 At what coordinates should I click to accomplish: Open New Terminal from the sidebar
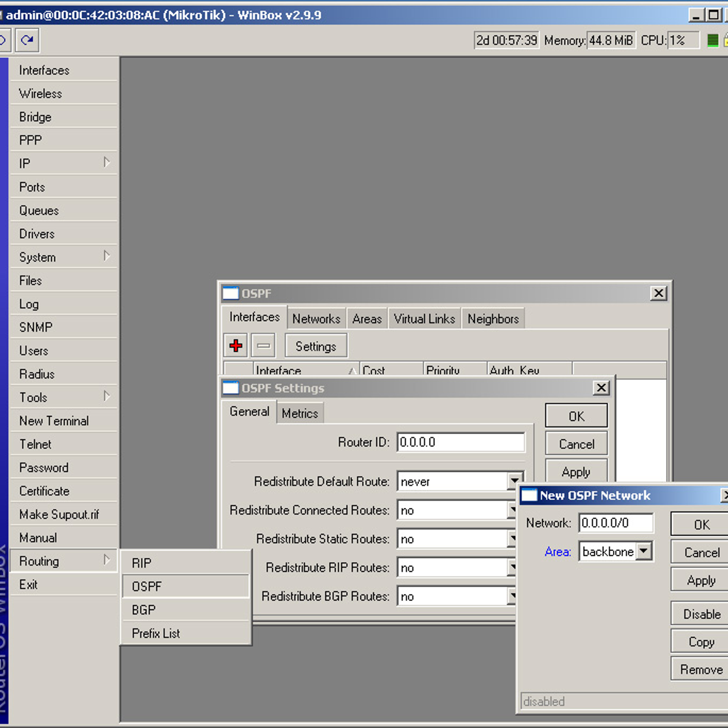click(63, 421)
